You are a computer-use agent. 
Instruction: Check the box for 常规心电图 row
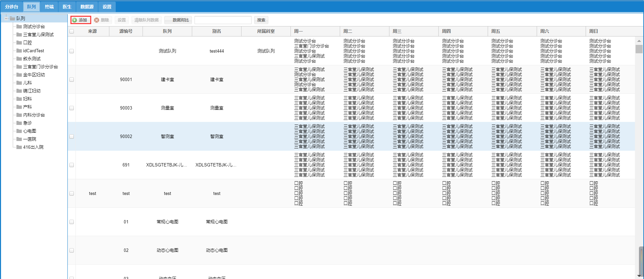point(71,222)
